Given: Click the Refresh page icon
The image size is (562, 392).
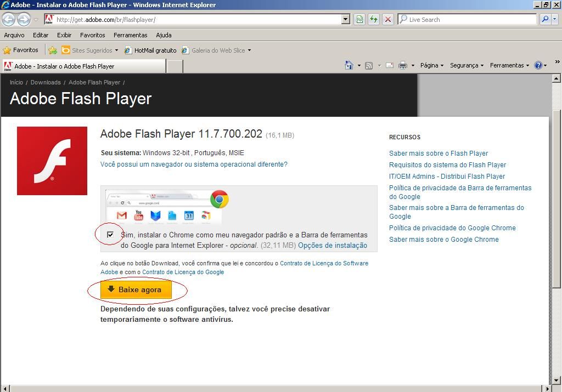Looking at the screenshot, I should pos(374,19).
